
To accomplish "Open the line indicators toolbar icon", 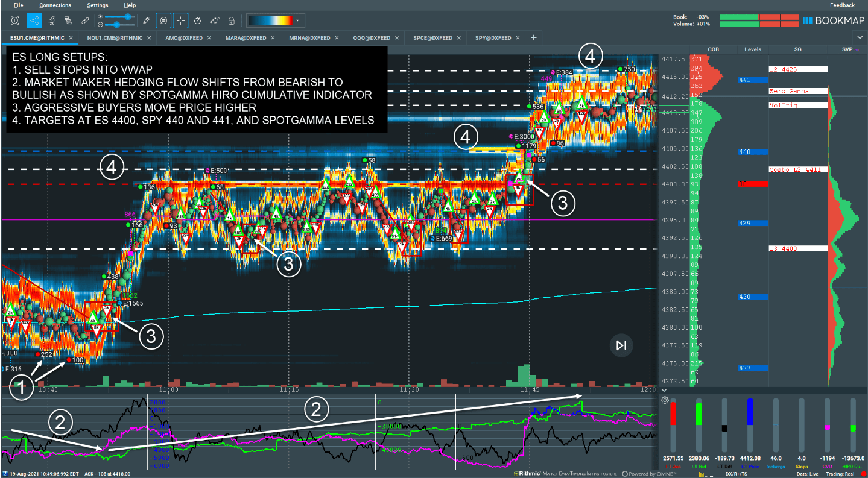I will pyautogui.click(x=214, y=20).
